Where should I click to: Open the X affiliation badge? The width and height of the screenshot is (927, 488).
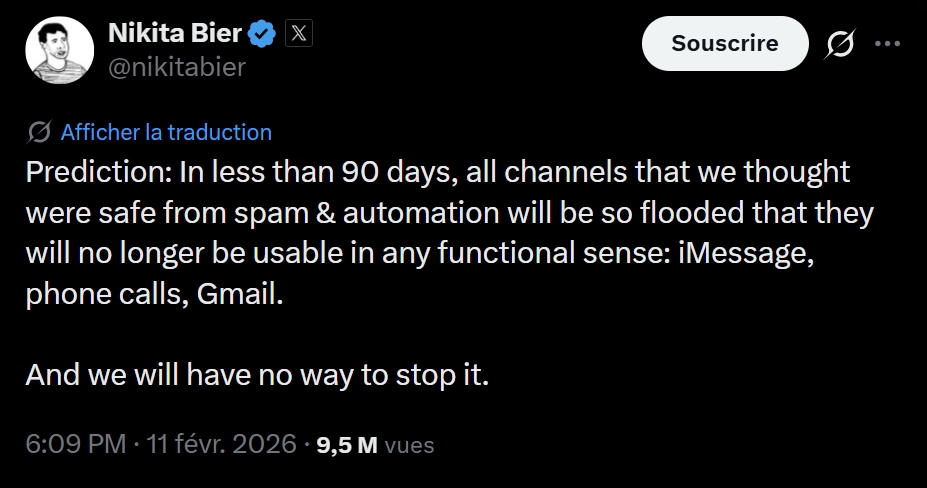pyautogui.click(x=299, y=34)
